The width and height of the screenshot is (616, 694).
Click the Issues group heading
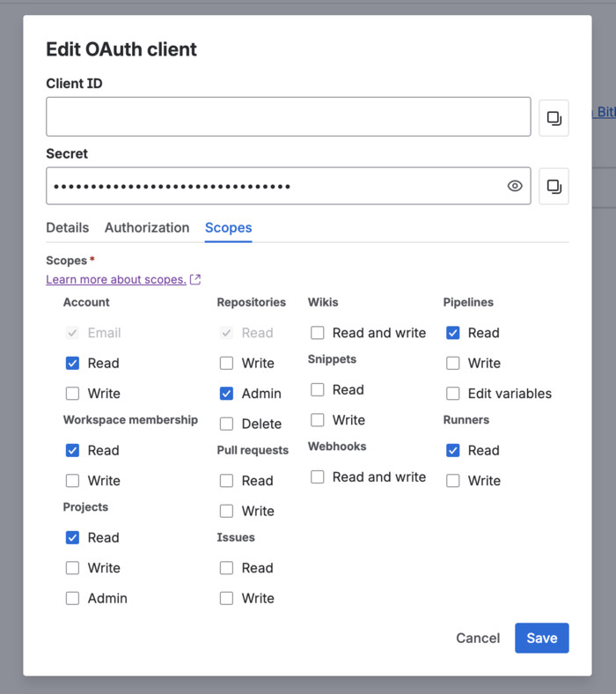(236, 537)
